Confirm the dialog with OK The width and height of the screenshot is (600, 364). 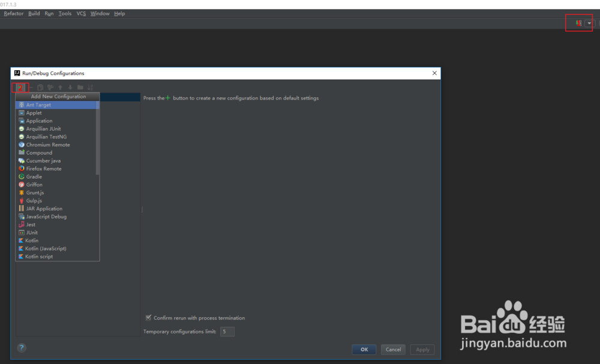coord(364,350)
